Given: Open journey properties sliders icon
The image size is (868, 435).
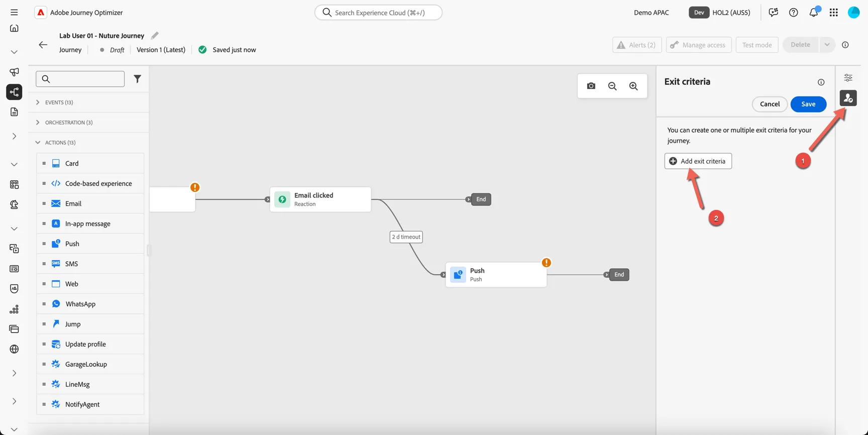Looking at the screenshot, I should 848,78.
